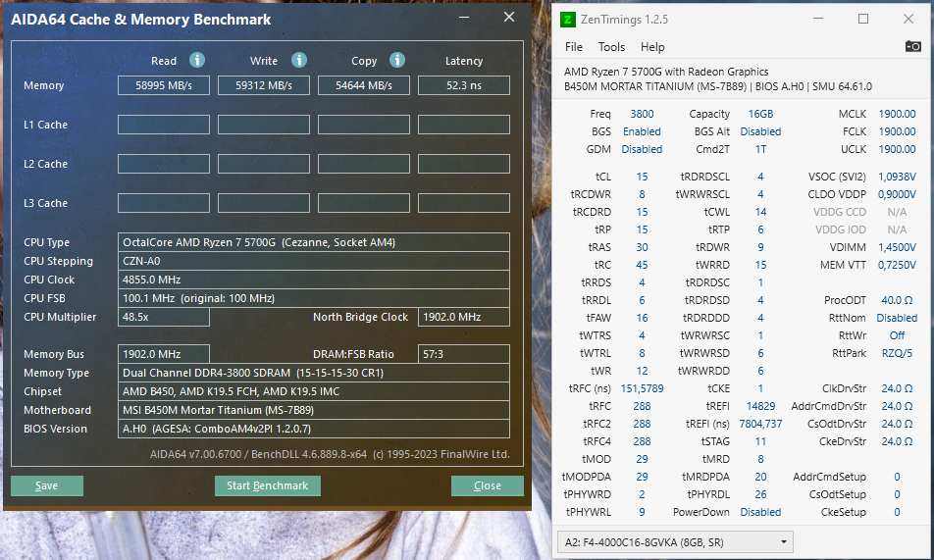Open the File menu in ZenTimings
Screen dimensions: 934x560
[x=574, y=47]
